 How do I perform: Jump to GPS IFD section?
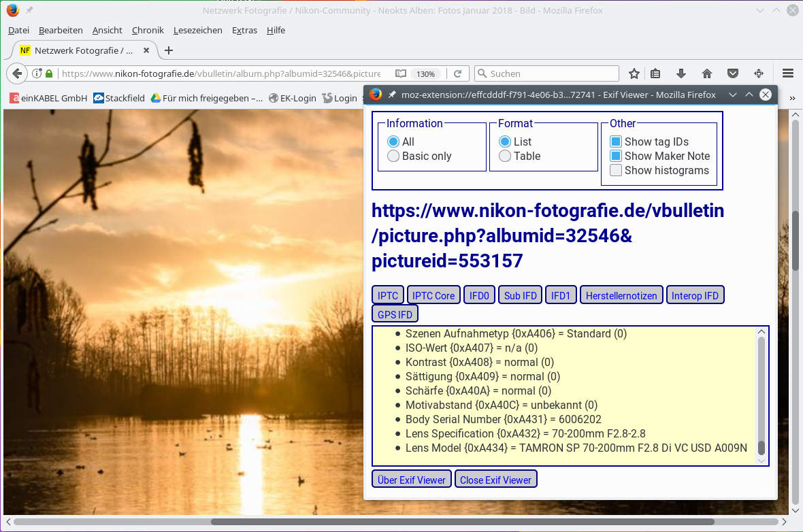click(x=395, y=314)
